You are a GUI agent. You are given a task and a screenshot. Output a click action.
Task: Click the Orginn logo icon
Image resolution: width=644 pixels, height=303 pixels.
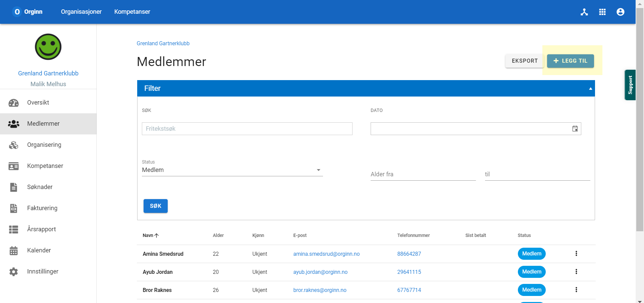pyautogui.click(x=17, y=12)
